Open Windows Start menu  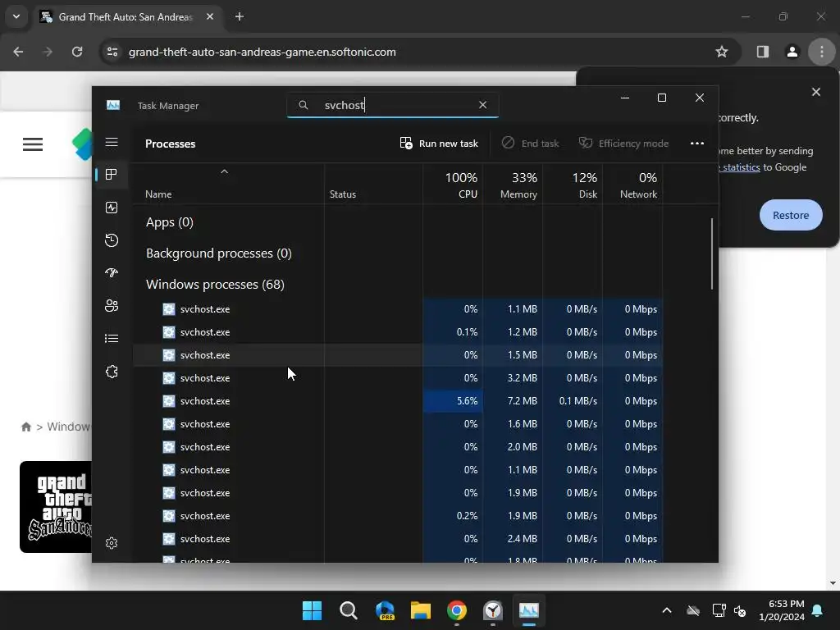312,610
